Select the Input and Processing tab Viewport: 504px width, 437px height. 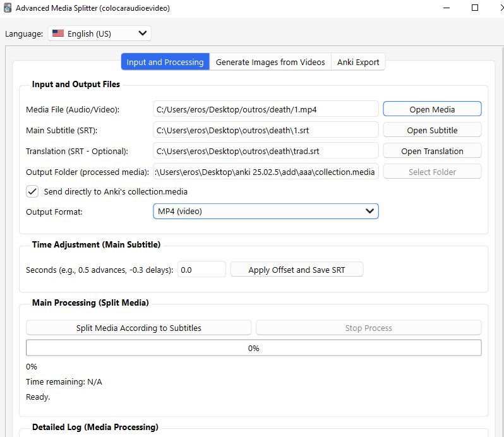(x=165, y=62)
